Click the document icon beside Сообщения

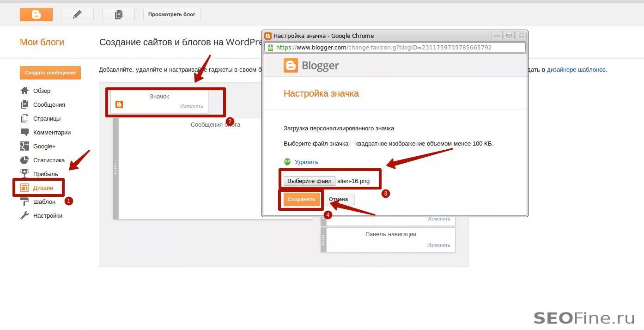(x=24, y=104)
